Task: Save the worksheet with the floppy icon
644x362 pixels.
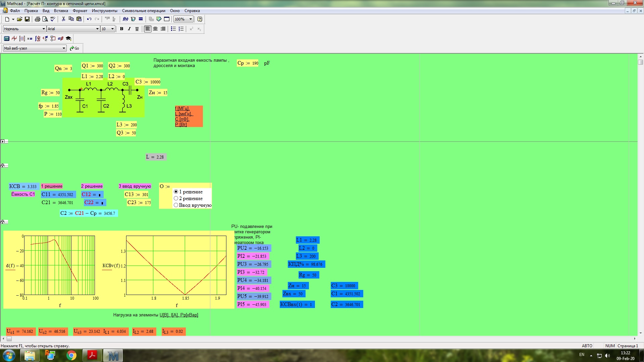Action: point(27,19)
